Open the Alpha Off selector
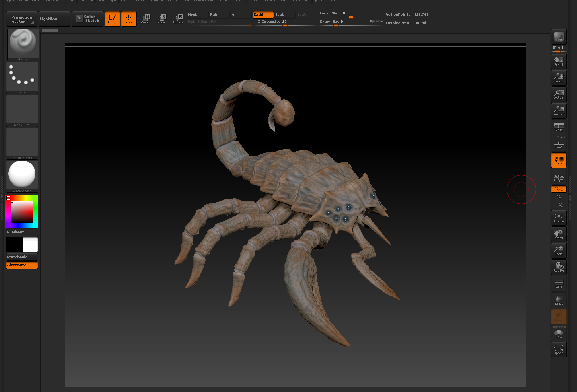Image resolution: width=577 pixels, height=392 pixels. coord(22,110)
